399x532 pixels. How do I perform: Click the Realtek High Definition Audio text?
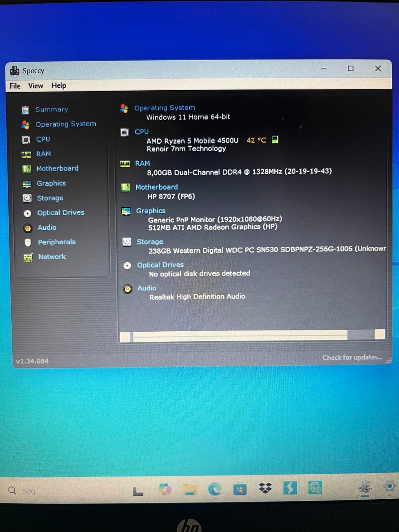[197, 297]
